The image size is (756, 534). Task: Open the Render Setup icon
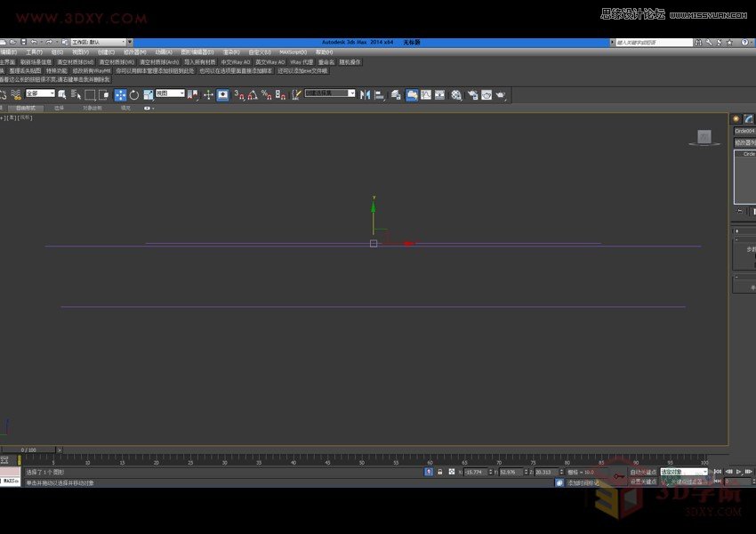point(472,94)
